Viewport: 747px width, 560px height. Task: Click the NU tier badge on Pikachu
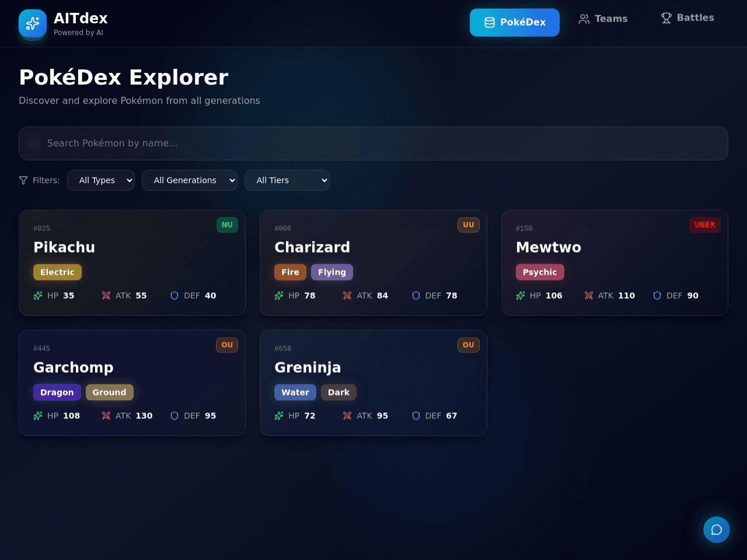click(x=227, y=225)
